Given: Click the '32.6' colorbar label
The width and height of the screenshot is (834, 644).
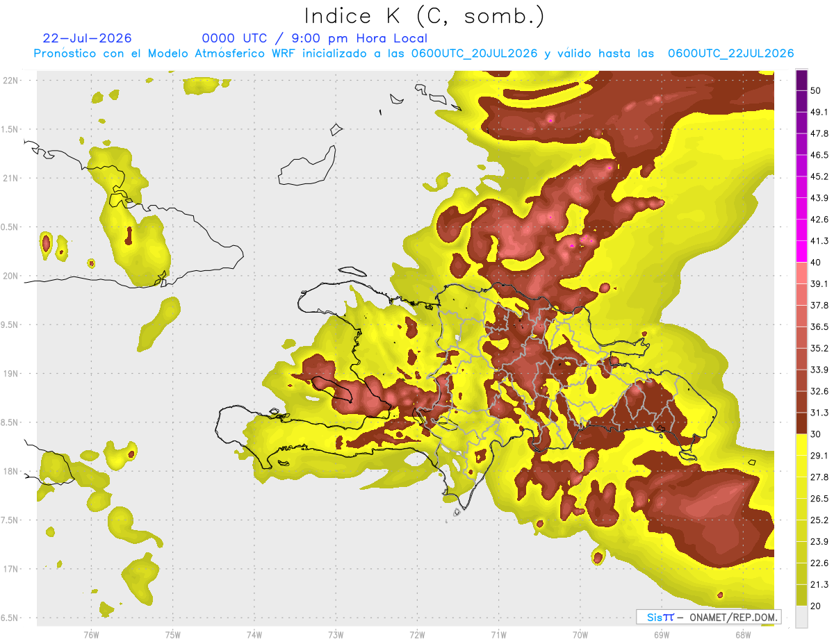Looking at the screenshot, I should click(819, 391).
